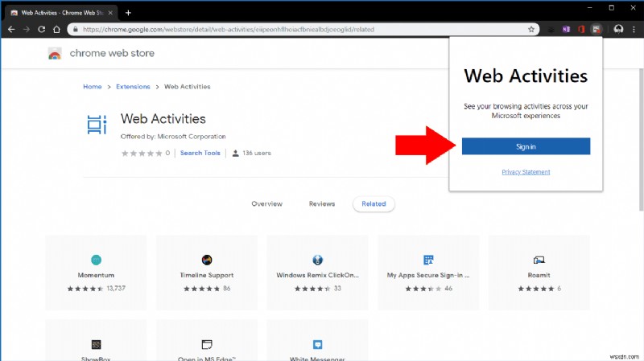Open the Privacy Statement link
This screenshot has width=644, height=361.
(526, 172)
